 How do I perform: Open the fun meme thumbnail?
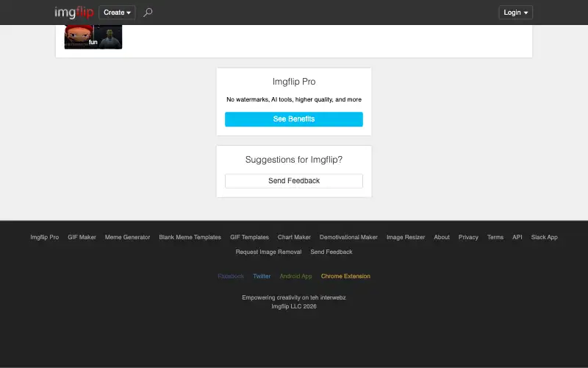coord(93,37)
